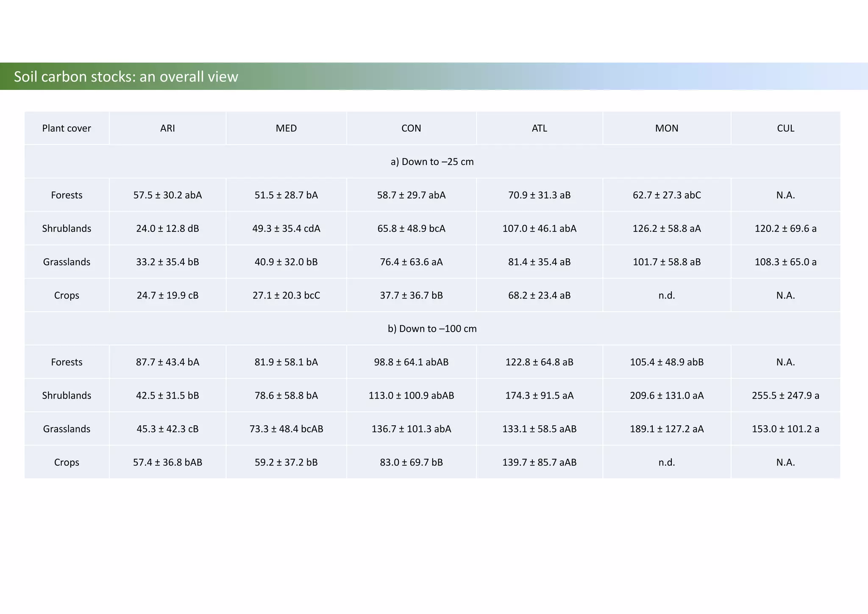Click cell '98.8 ± 64.1 abAB'
Screen dimensions: 868x614
click(x=412, y=362)
